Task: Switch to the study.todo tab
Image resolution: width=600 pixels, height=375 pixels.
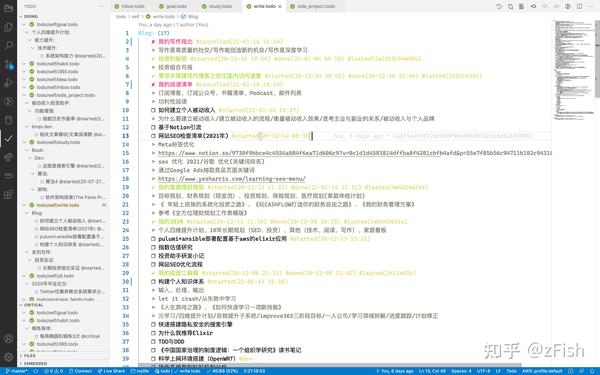Action: (x=217, y=6)
